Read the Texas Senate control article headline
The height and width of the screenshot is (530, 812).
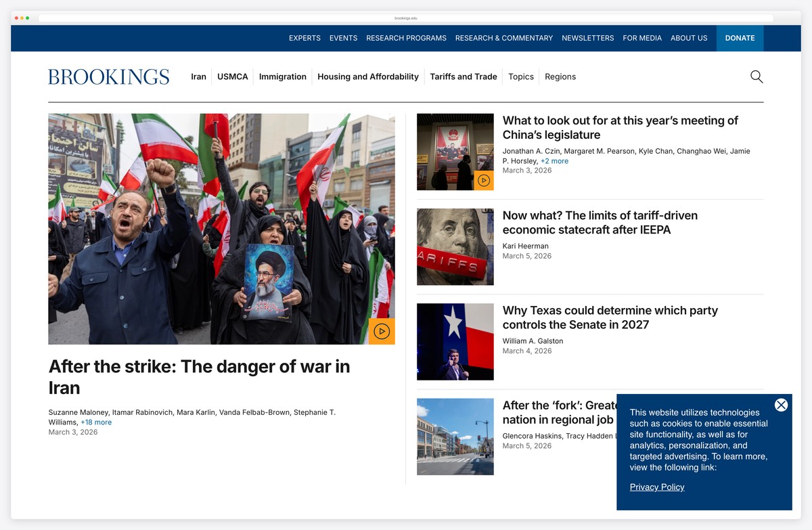[610, 317]
